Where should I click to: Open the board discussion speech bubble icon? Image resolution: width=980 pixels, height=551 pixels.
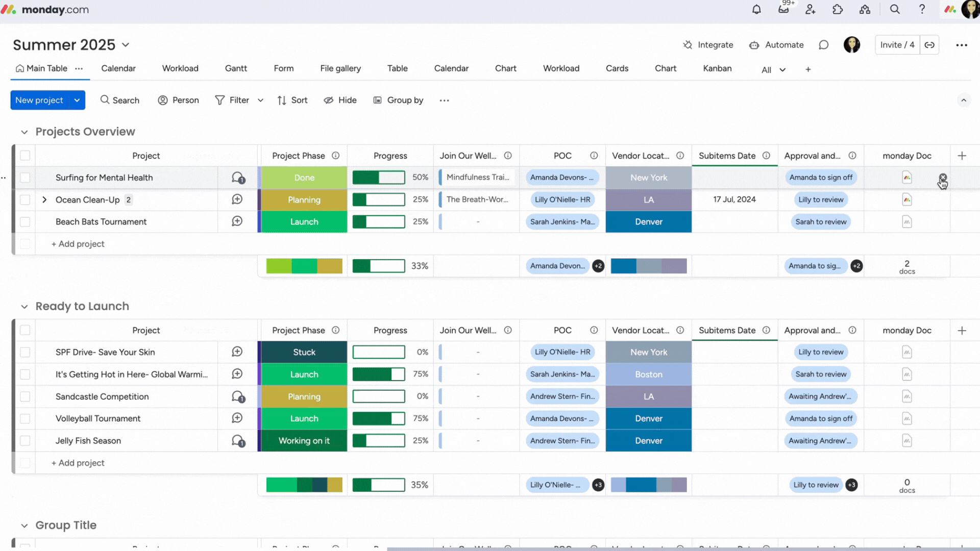823,45
